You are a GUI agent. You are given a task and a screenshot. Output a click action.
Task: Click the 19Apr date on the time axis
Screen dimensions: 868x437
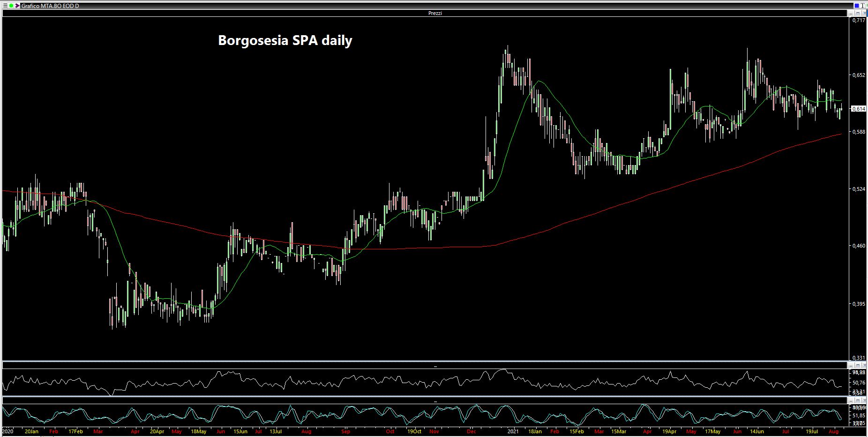click(x=669, y=431)
